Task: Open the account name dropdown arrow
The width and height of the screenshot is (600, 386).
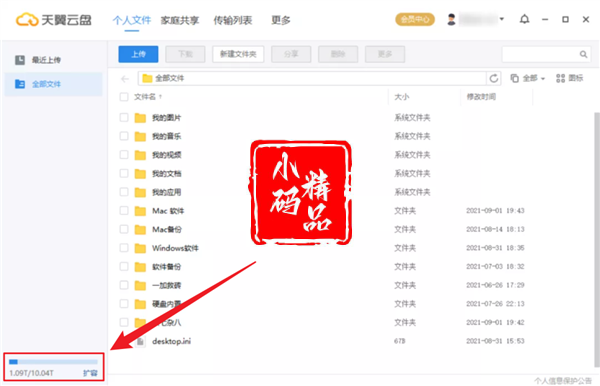Action: click(502, 19)
